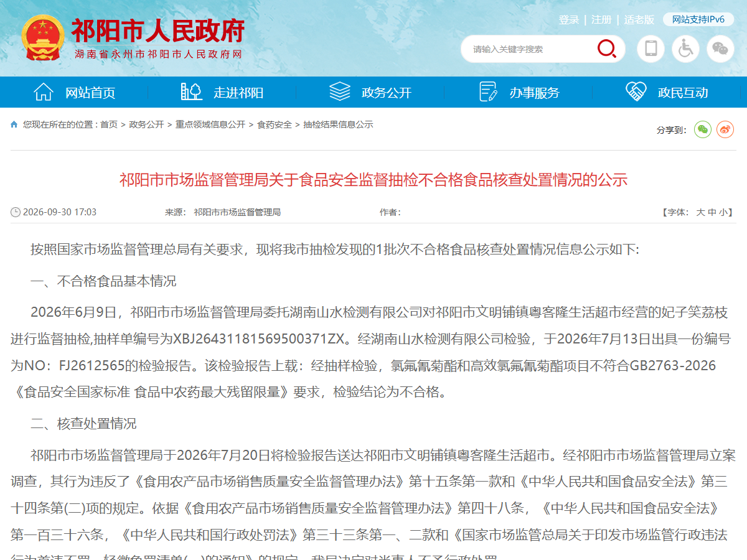Click the heading 一、不合格食品基本情况
Screen dimensions: 747x560
point(103,281)
